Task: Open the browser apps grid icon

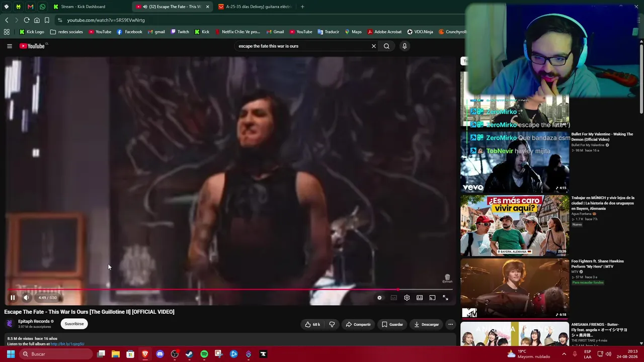Action: tap(7, 32)
